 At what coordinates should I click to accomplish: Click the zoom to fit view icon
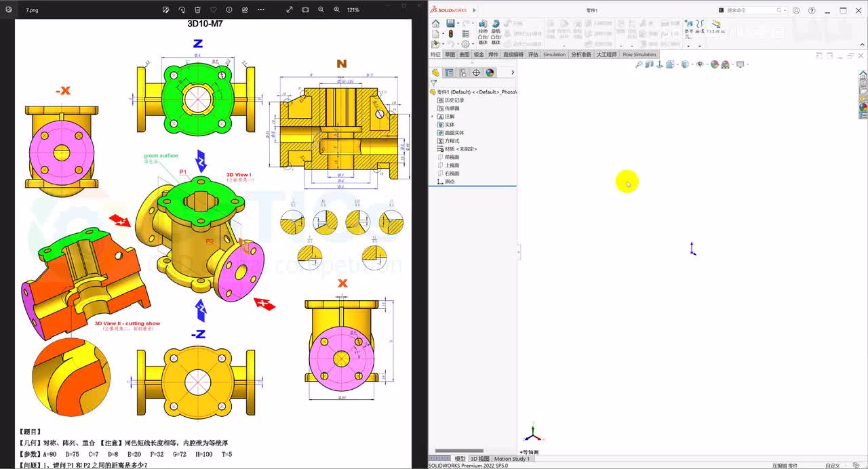coord(639,64)
